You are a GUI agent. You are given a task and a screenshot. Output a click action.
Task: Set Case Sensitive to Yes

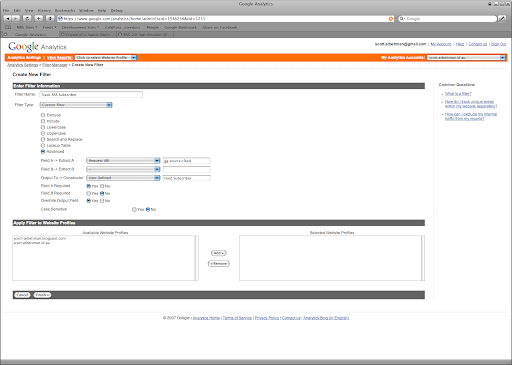point(134,209)
